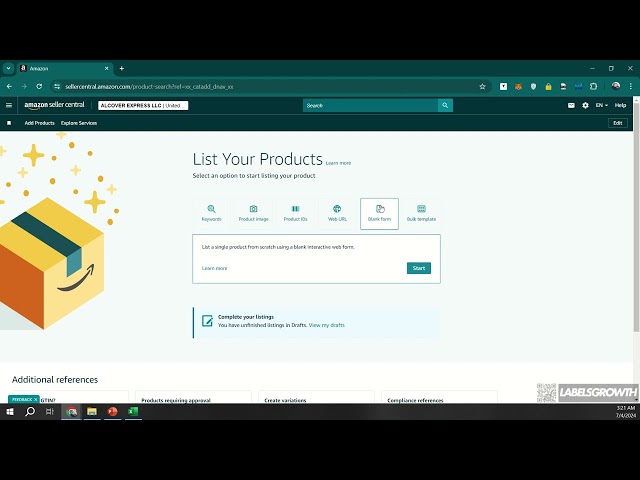Open the shield extension icon
Image resolution: width=640 pixels, height=480 pixels.
[x=533, y=87]
